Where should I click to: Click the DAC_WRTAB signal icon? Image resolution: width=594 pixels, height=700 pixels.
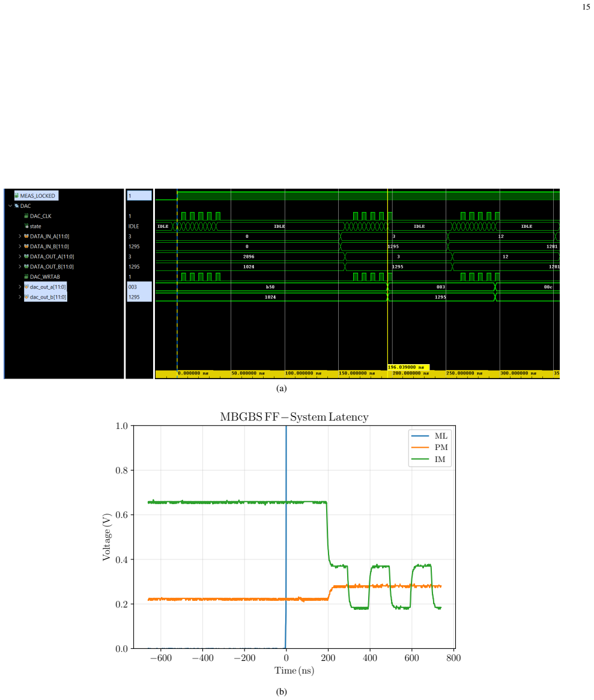[26, 277]
